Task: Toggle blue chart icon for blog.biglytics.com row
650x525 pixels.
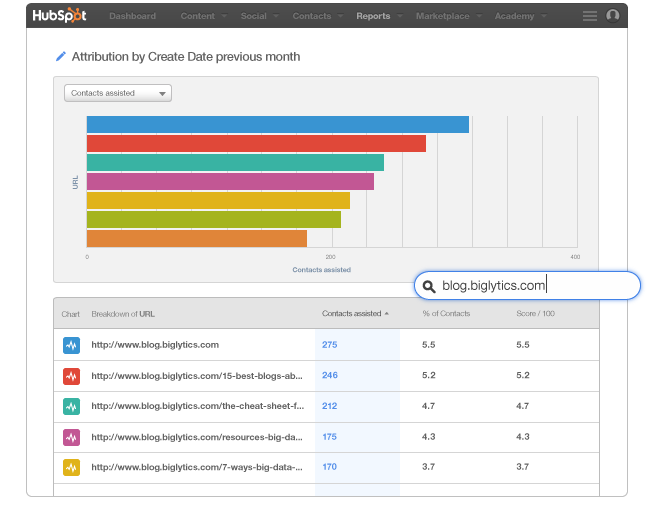Action: pos(71,345)
